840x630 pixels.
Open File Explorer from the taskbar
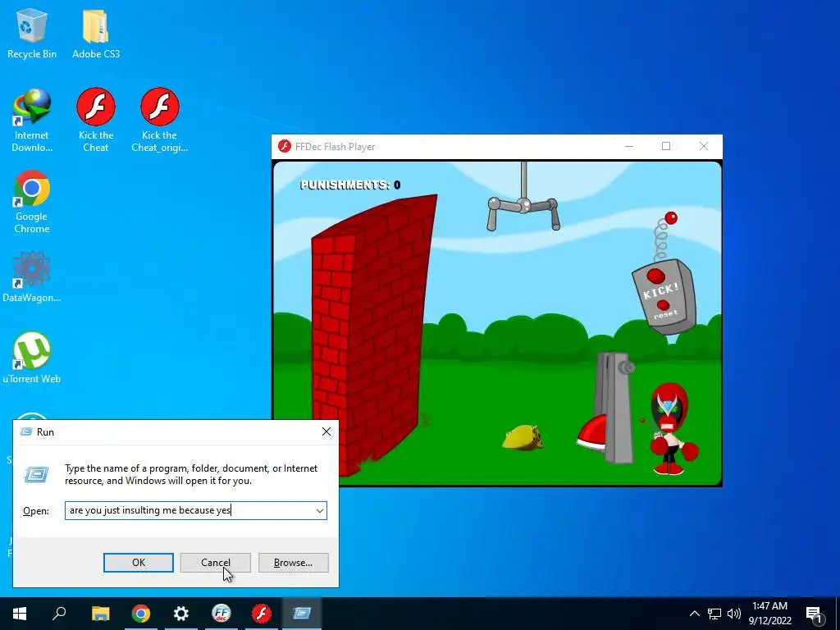100,614
